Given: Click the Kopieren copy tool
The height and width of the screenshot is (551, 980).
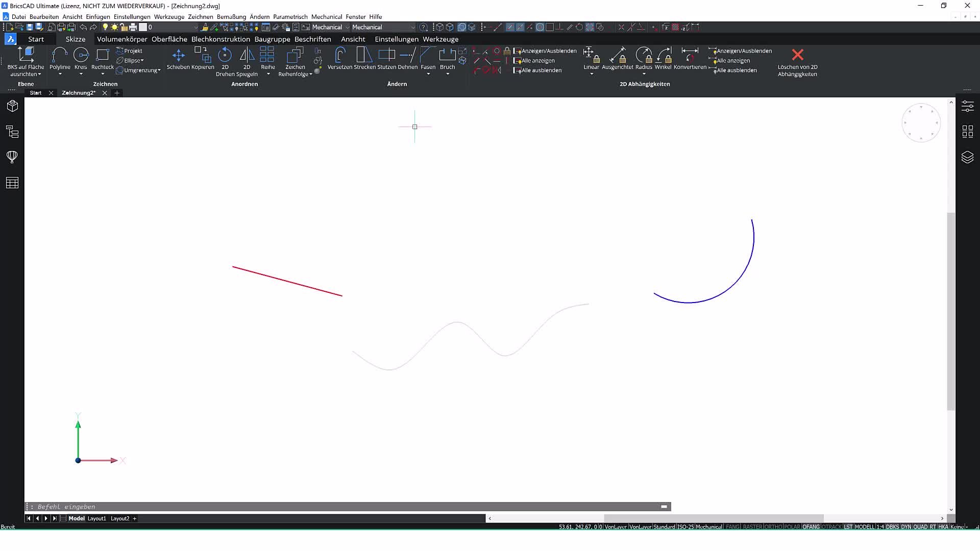Looking at the screenshot, I should 203,58.
